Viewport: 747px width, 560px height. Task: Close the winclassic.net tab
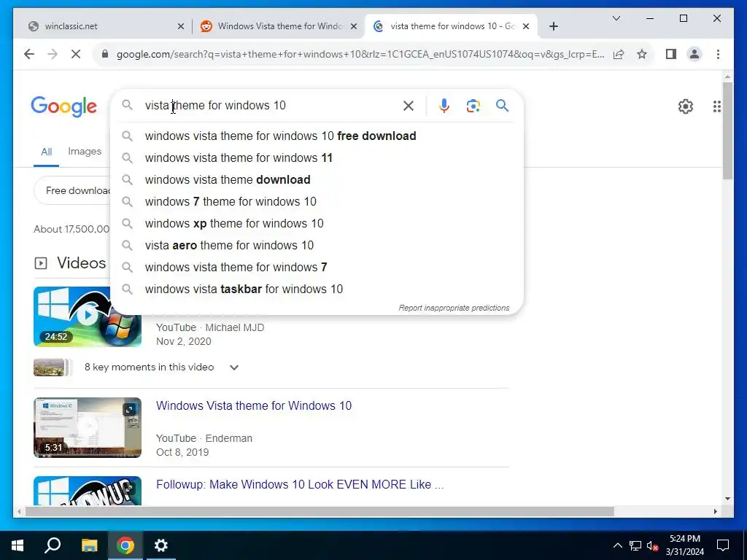pyautogui.click(x=181, y=26)
